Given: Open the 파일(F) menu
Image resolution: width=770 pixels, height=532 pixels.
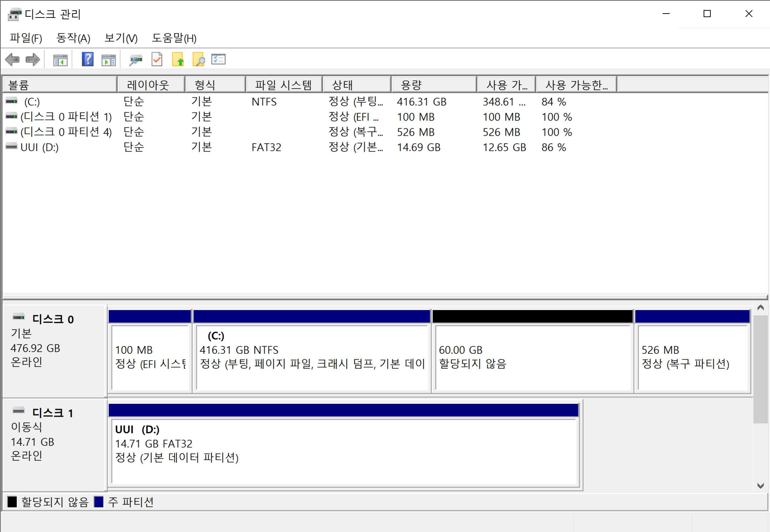Looking at the screenshot, I should click(x=26, y=38).
